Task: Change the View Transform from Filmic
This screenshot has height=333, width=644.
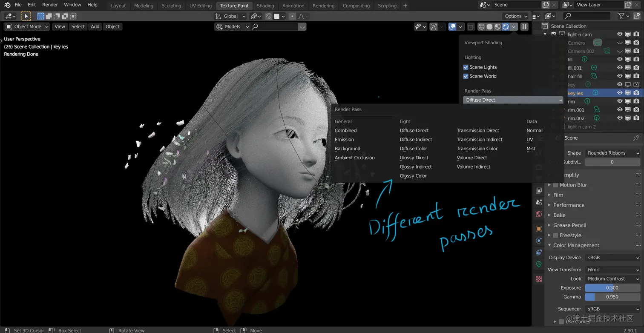Action: 612,269
